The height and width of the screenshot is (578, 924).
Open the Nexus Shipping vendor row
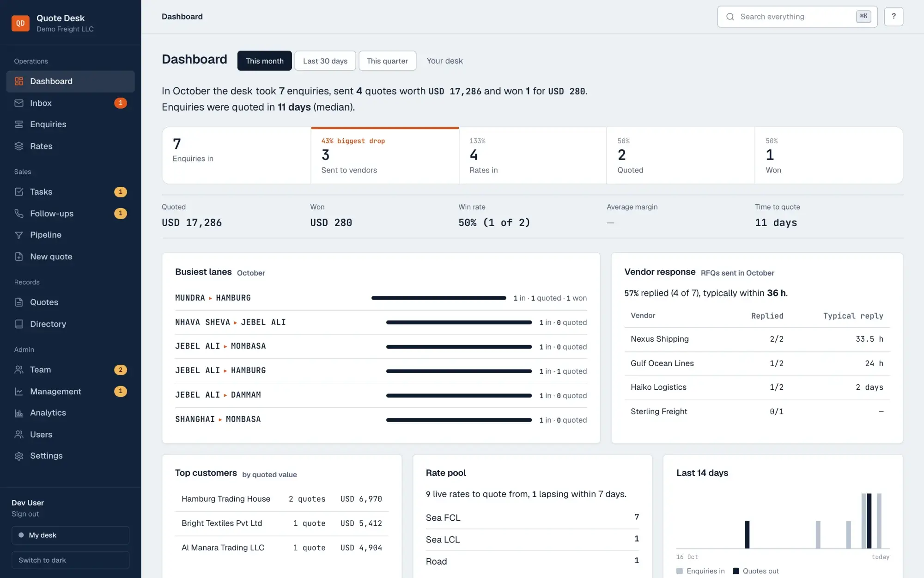pyautogui.click(x=757, y=339)
